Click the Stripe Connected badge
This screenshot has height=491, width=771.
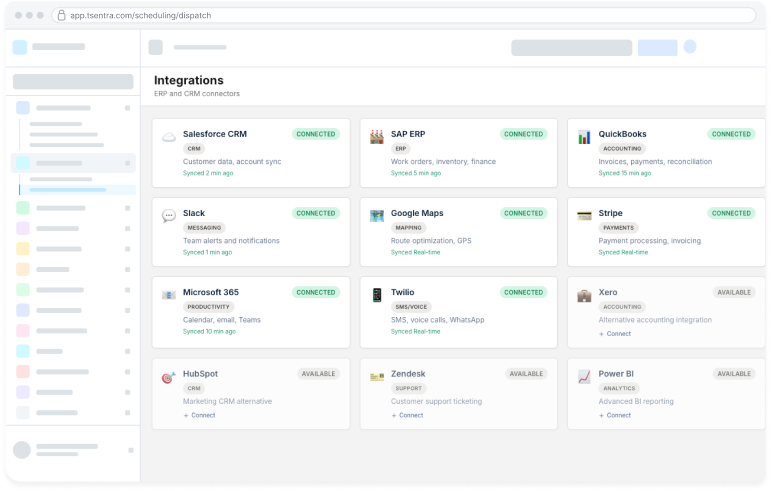(731, 213)
